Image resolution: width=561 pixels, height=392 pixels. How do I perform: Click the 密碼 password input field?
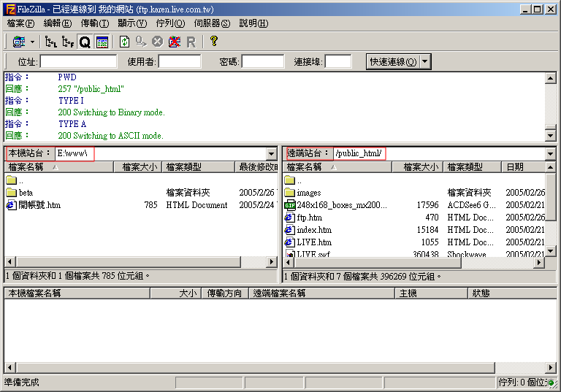click(263, 61)
